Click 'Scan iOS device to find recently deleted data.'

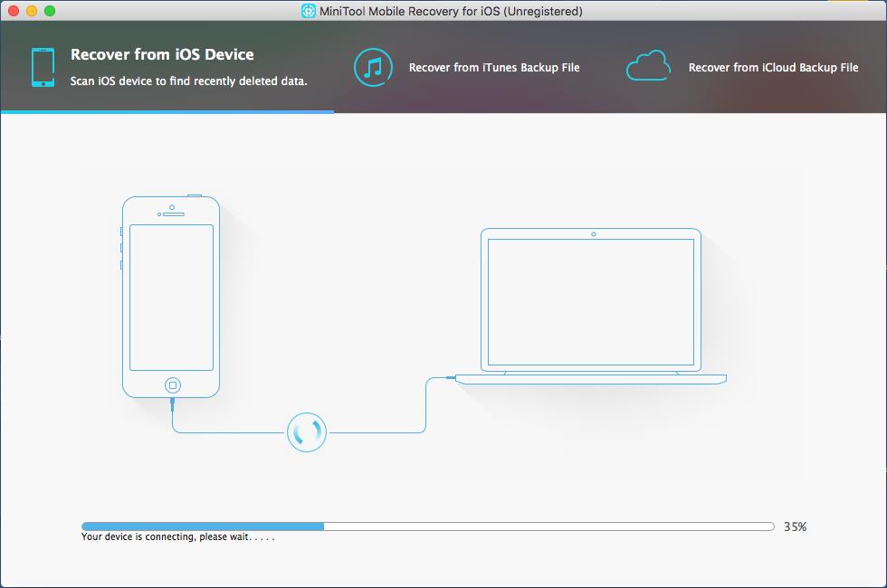[x=189, y=81]
